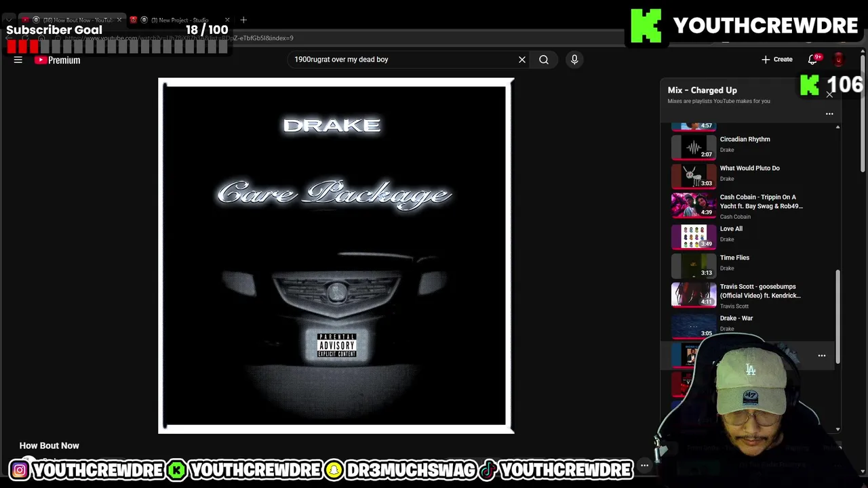Open the account avatar menu

[839, 60]
